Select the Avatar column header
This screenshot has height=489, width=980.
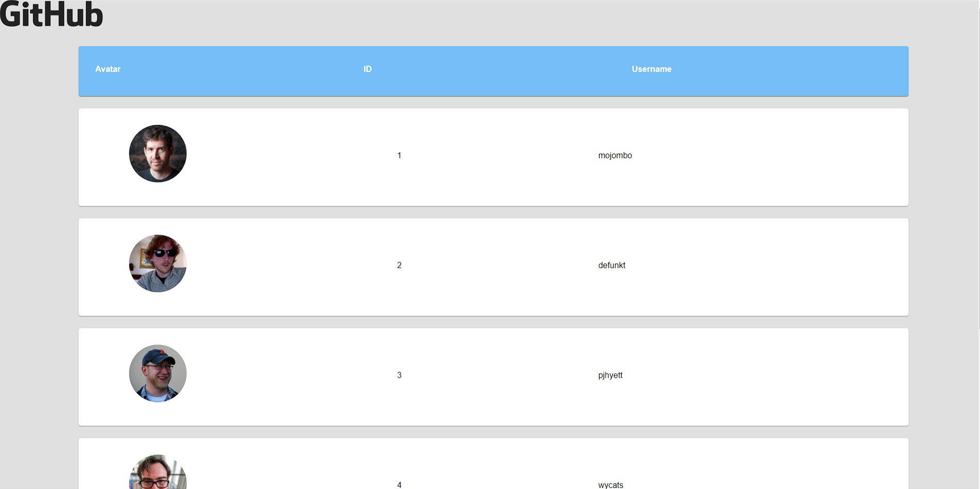(108, 69)
